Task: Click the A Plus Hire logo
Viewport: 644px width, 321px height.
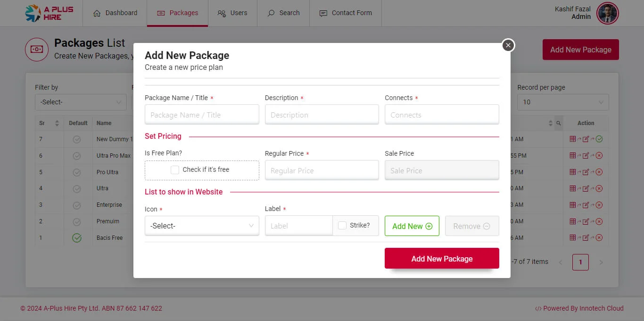Action: tap(43, 13)
